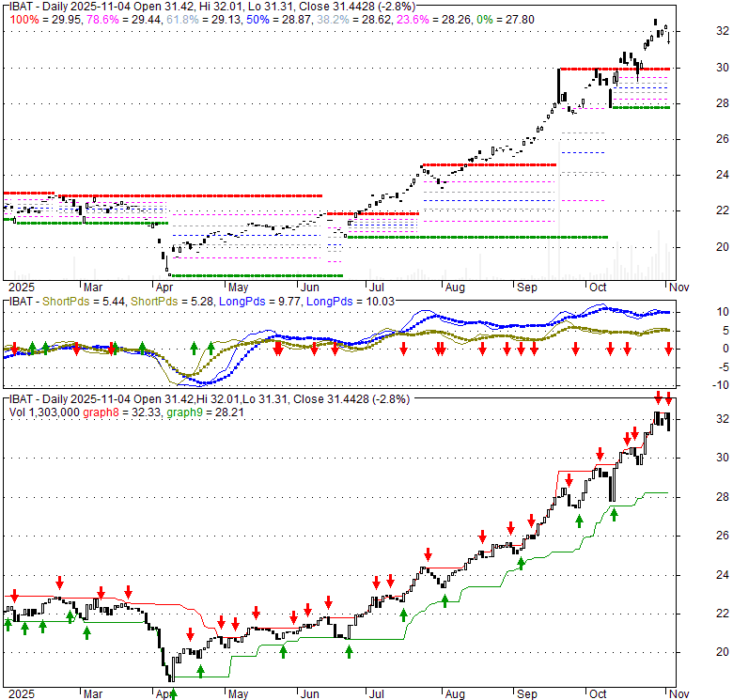Click the '32' price label on top chart axis
Screen dimensions: 733x700
(x=723, y=31)
